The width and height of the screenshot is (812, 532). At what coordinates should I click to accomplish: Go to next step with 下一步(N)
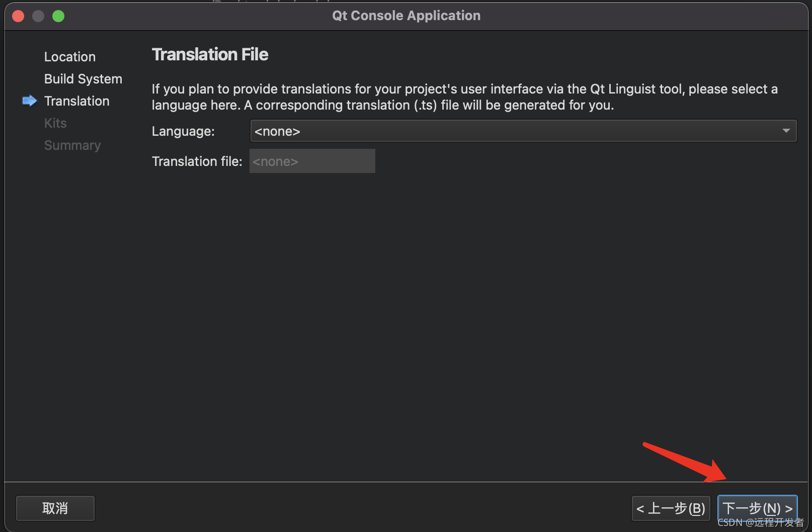pyautogui.click(x=757, y=508)
